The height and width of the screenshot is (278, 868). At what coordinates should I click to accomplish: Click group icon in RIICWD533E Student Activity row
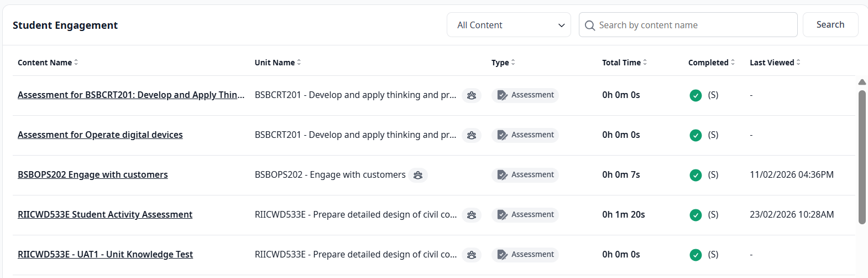(472, 215)
